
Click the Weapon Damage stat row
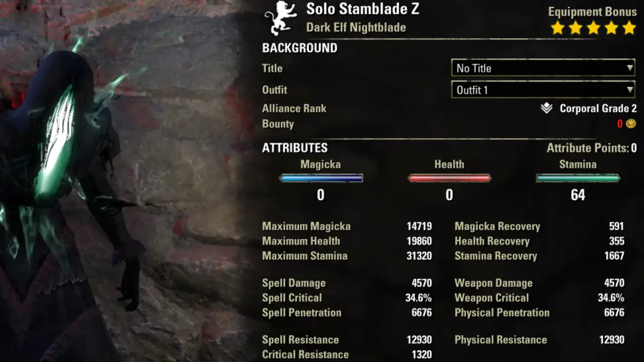pos(539,283)
